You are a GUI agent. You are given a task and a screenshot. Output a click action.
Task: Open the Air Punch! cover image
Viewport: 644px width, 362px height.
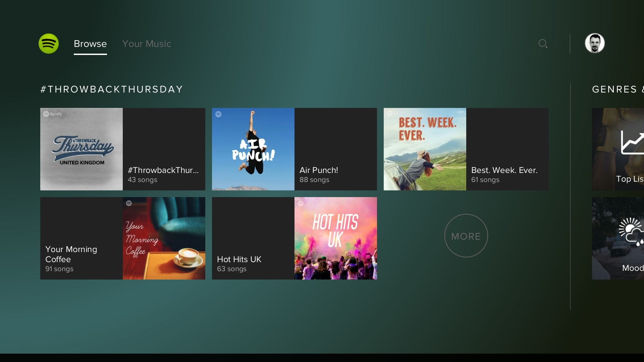253,149
